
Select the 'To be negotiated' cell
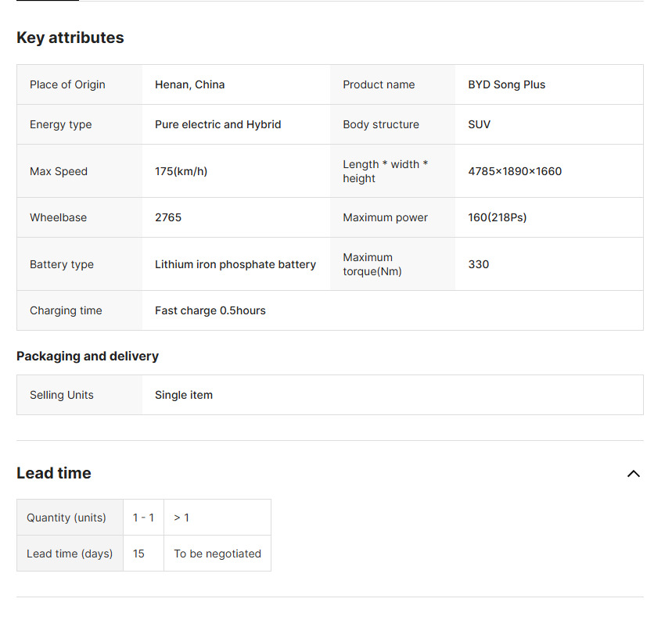pos(217,554)
